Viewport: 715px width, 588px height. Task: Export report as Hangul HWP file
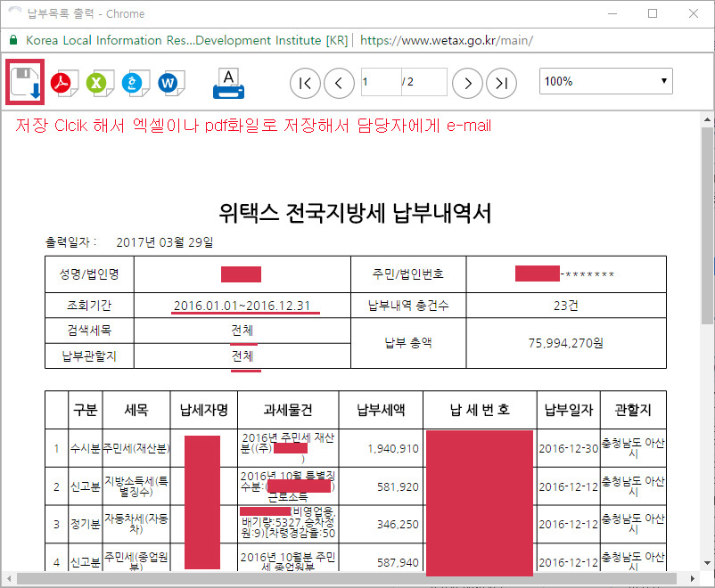point(133,83)
